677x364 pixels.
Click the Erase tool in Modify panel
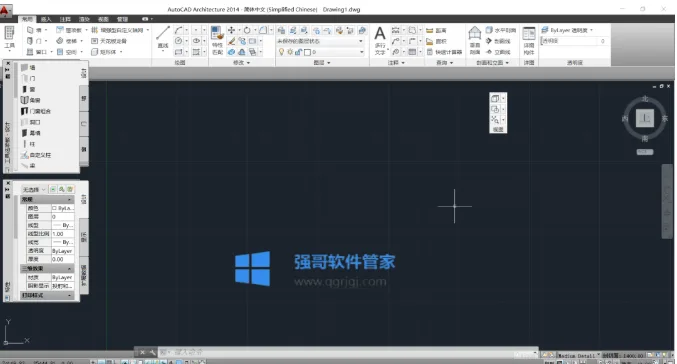(x=231, y=41)
